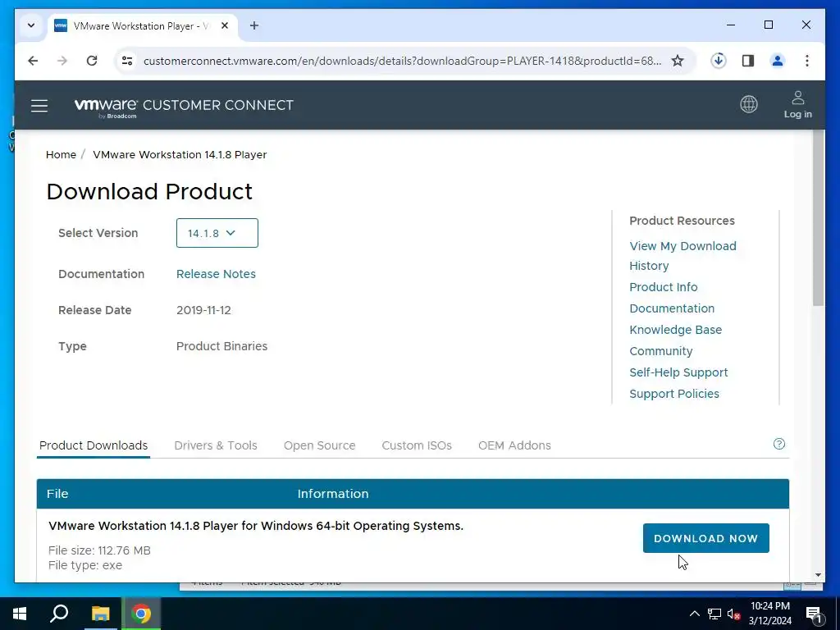Click the Log in user icon
Image resolution: width=840 pixels, height=630 pixels.
(x=797, y=104)
